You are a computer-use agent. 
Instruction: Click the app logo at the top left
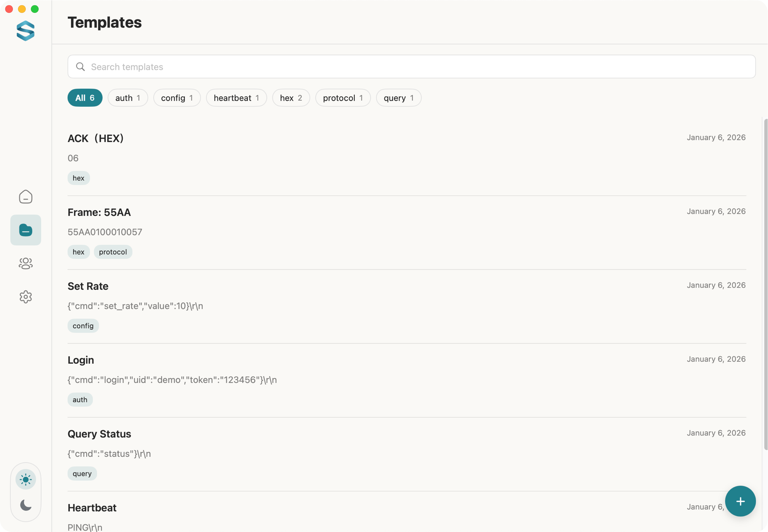pyautogui.click(x=25, y=31)
